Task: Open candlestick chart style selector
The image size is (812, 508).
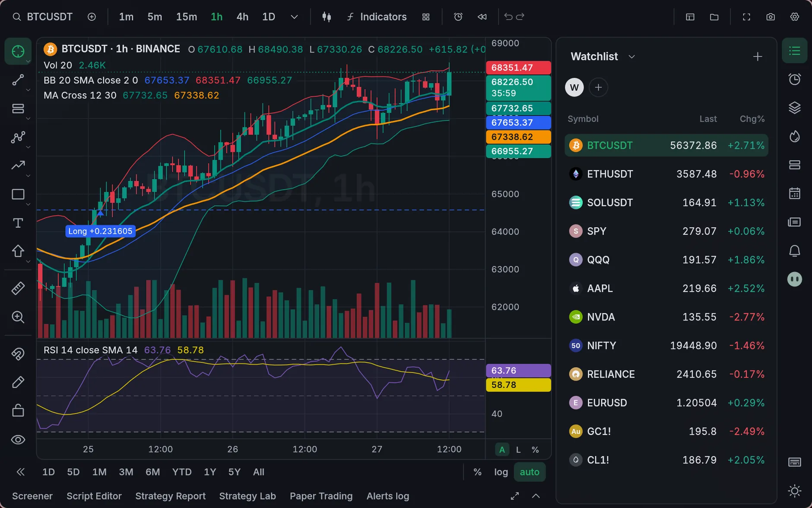Action: pos(327,17)
